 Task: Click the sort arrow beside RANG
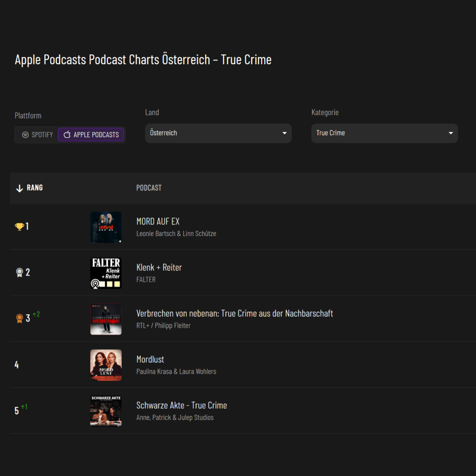coord(20,188)
